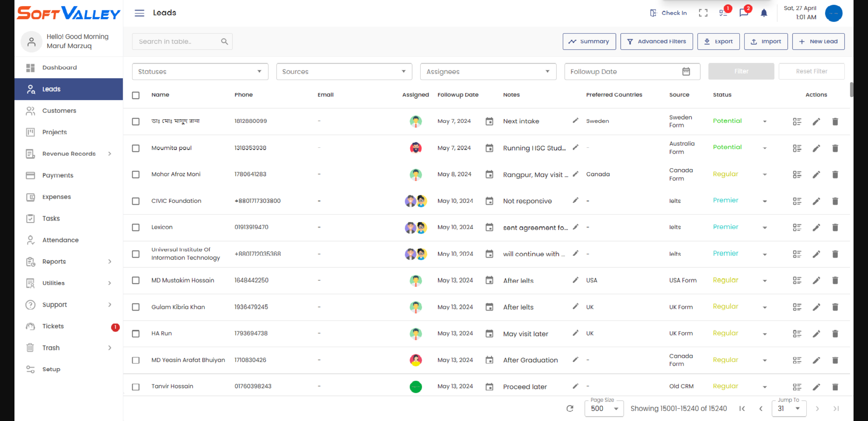
Task: Click the fullscreen expand icon near Check In
Action: [x=703, y=13]
